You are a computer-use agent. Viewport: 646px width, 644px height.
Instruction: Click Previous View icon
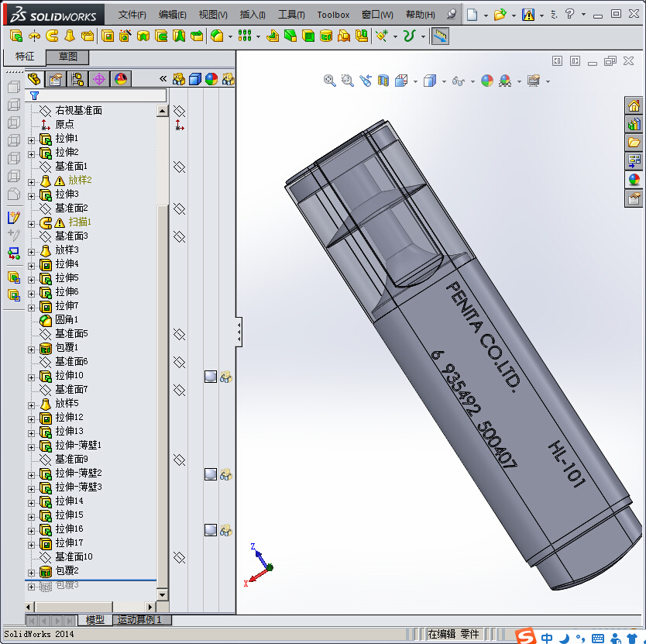coord(366,81)
